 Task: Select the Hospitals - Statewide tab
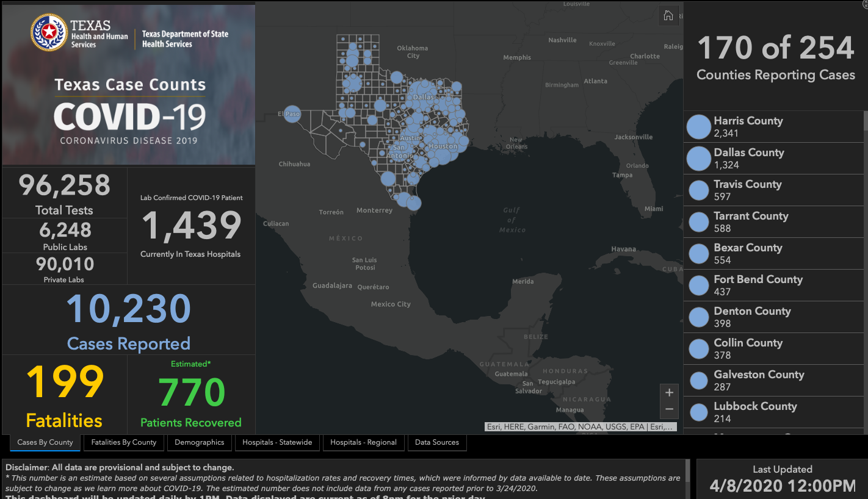coord(277,442)
